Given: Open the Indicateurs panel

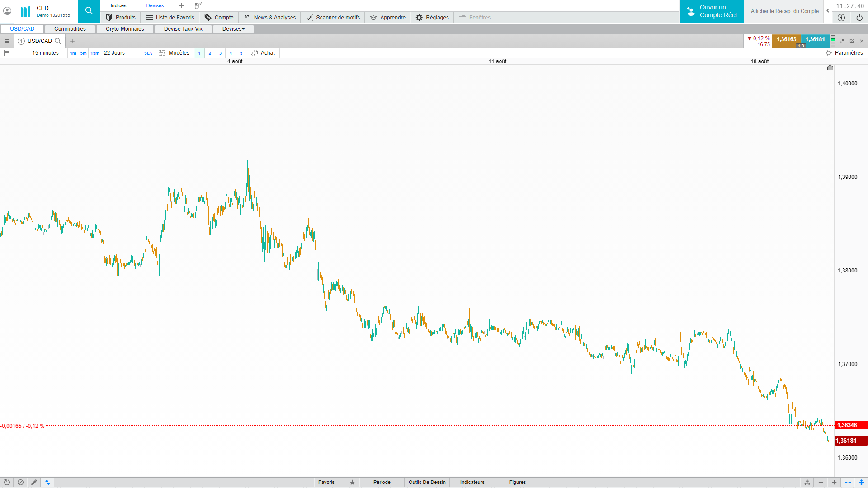Looking at the screenshot, I should 472,482.
